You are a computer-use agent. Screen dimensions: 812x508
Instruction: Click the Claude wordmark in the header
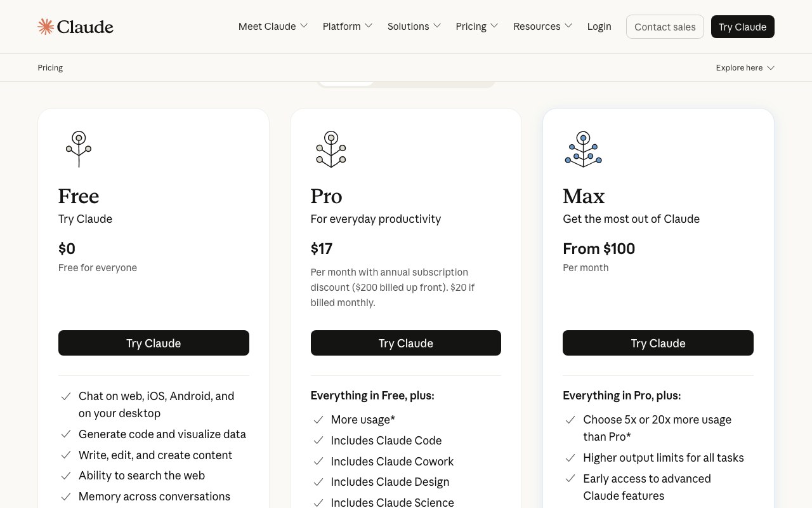click(85, 27)
